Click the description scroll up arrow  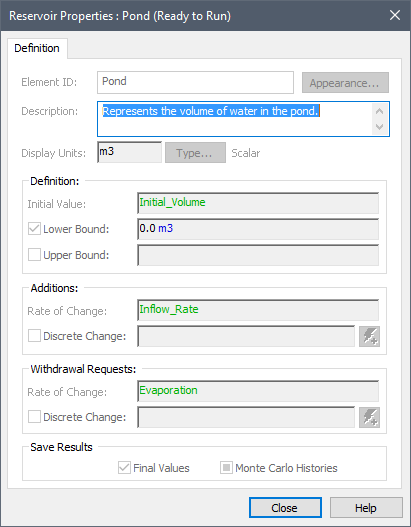(380, 111)
